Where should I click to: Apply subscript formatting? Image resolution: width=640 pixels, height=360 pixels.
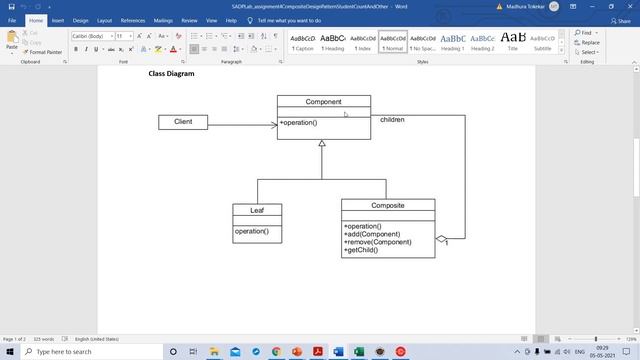point(121,49)
